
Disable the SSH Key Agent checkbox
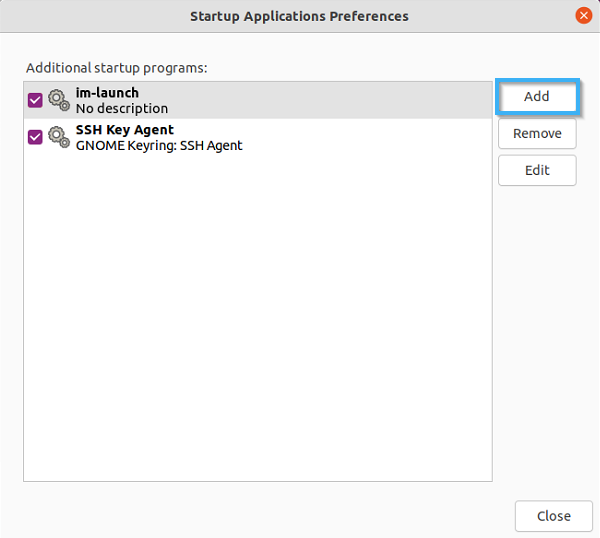point(35,137)
